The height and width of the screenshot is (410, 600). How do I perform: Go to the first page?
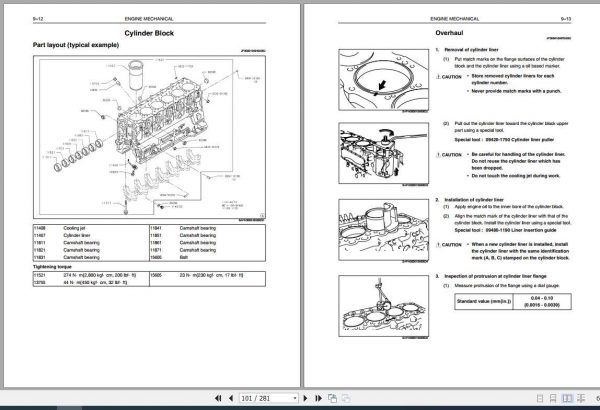[218, 398]
